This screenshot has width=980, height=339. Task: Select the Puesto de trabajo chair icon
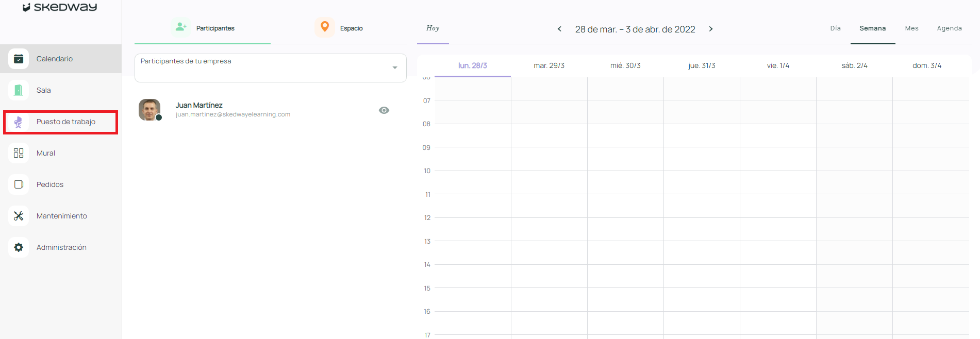[19, 122]
